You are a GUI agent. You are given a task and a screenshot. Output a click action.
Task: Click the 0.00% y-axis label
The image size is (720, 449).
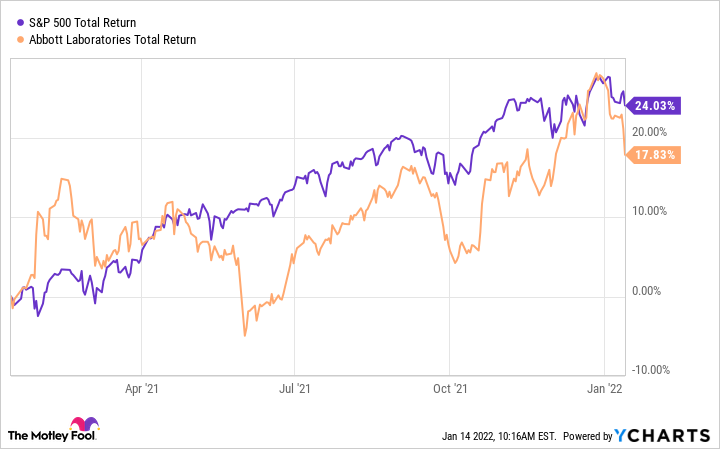click(647, 291)
